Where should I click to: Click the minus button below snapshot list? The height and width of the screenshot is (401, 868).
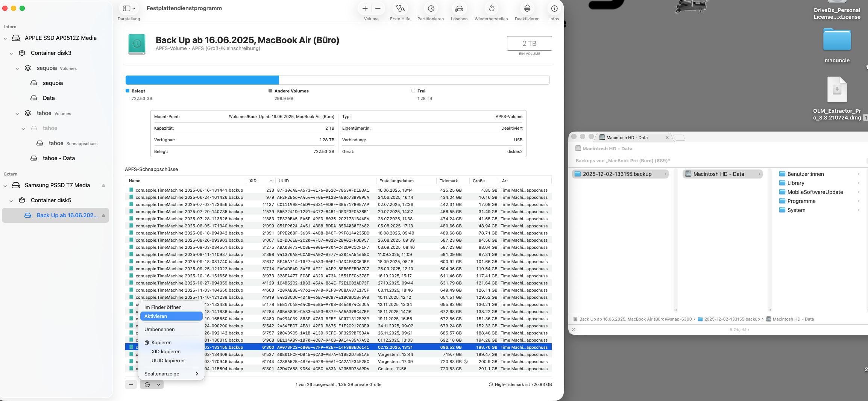pos(131,384)
